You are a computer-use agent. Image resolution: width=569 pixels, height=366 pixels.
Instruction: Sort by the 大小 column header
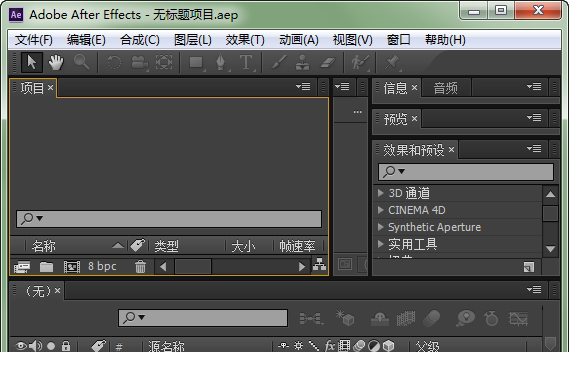pyautogui.click(x=243, y=246)
